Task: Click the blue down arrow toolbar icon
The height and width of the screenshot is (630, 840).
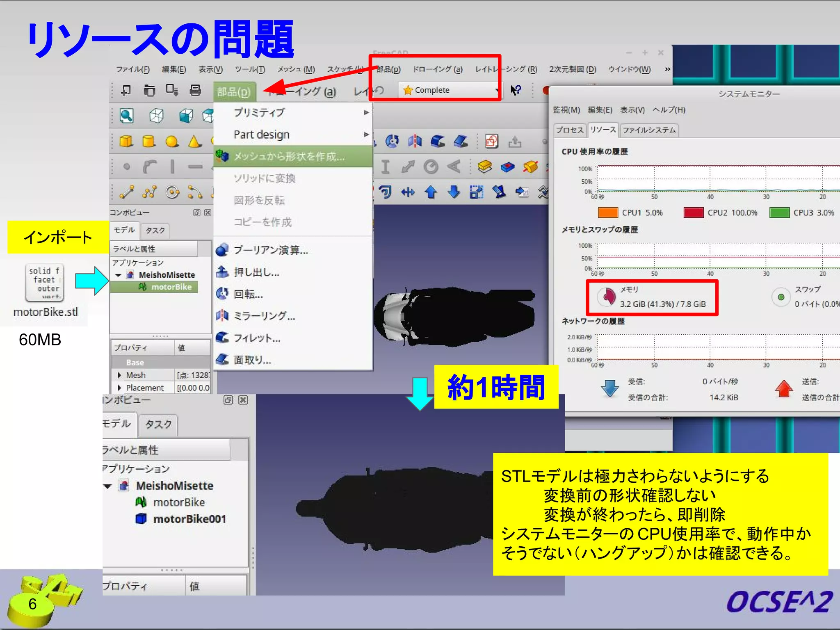Action: (x=454, y=192)
